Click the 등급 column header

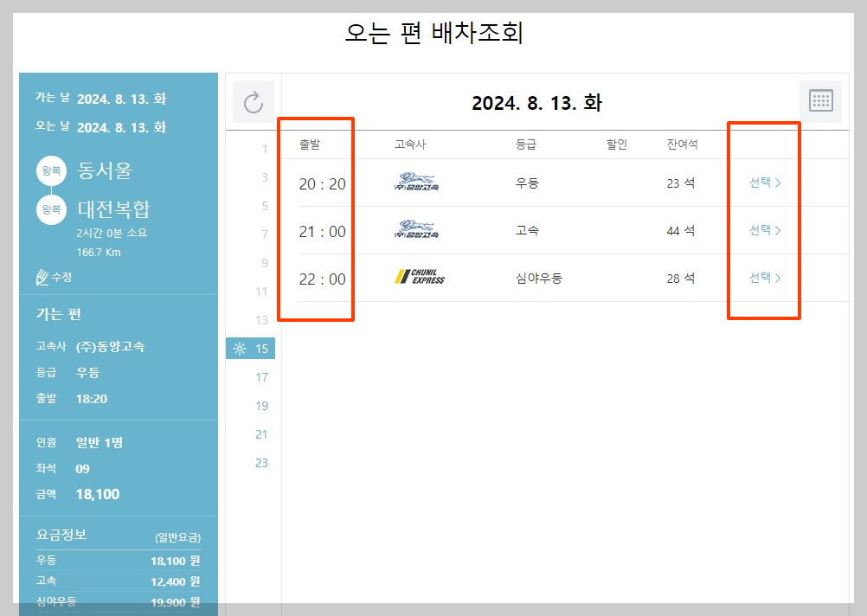click(x=526, y=144)
